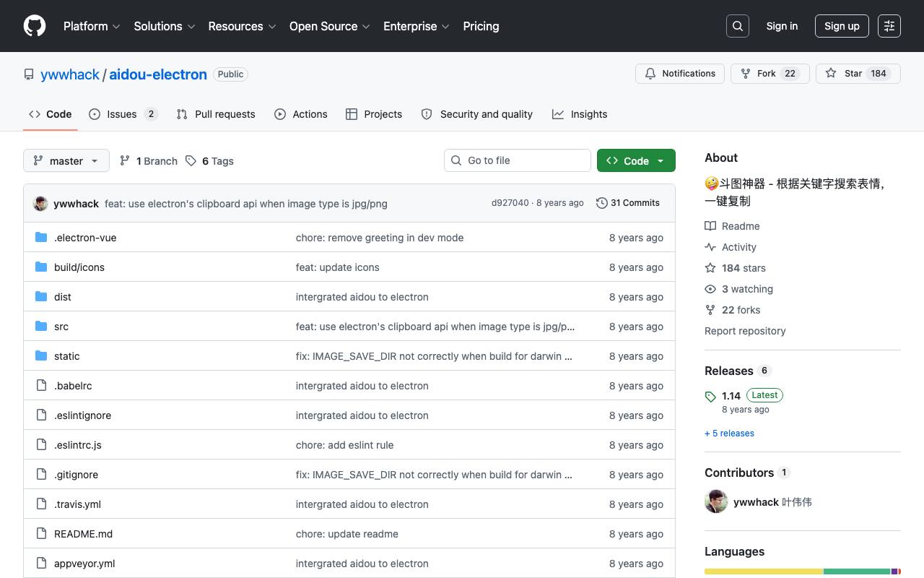Click the Go to file search field

[x=518, y=160]
